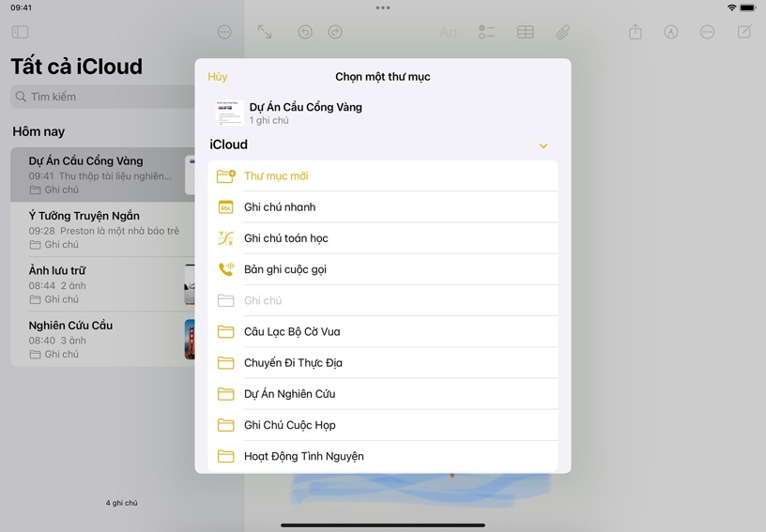Open the sidebar more options button
766x532 pixels.
pyautogui.click(x=224, y=32)
